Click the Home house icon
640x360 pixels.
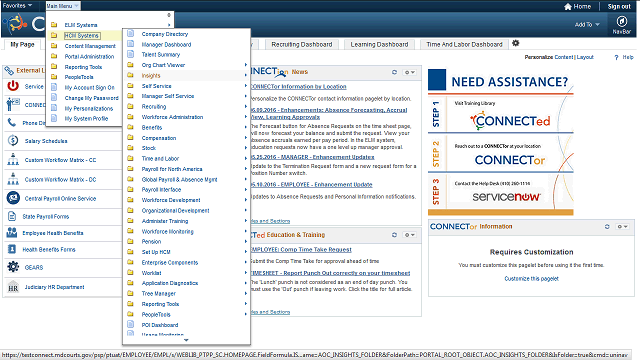[x=568, y=7]
